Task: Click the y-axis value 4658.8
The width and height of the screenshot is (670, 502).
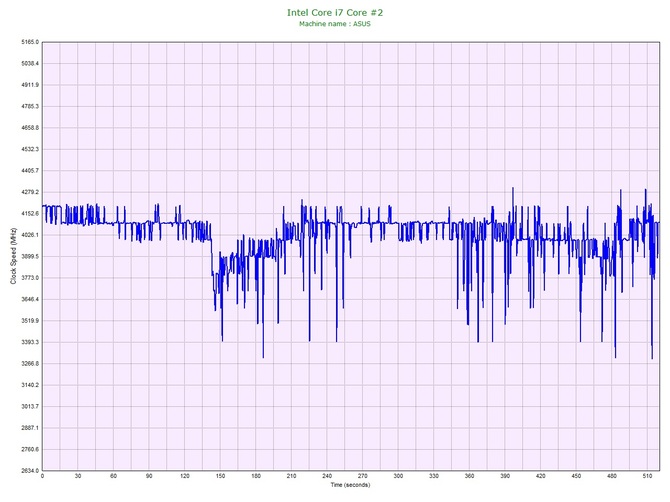Action: [x=30, y=128]
